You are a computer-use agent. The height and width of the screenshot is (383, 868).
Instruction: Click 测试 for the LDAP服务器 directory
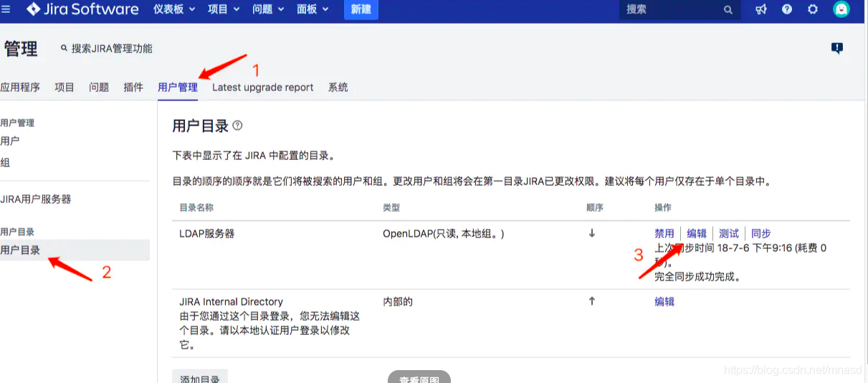point(729,233)
